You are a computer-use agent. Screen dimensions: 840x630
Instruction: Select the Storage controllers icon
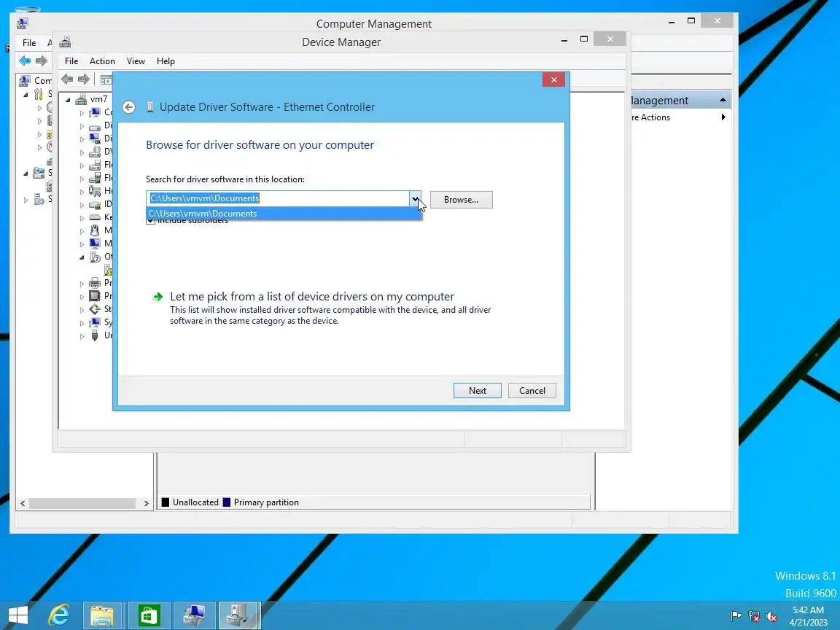click(x=95, y=309)
